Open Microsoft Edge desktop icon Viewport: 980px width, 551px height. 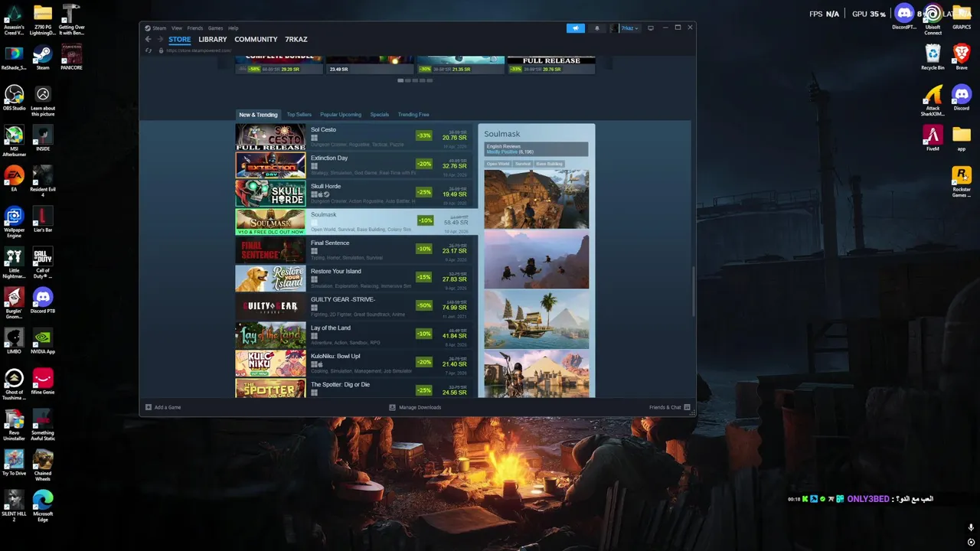(x=43, y=506)
